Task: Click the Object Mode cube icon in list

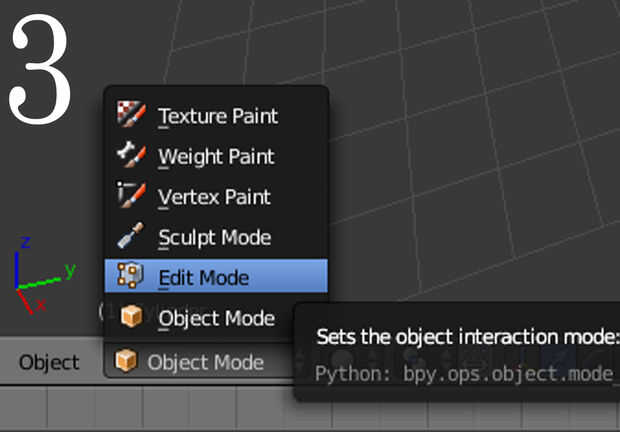Action: (x=131, y=318)
